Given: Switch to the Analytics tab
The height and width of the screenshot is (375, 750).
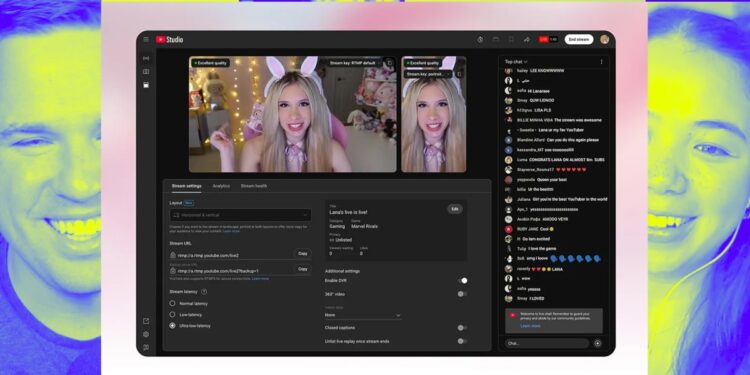Looking at the screenshot, I should click(221, 186).
